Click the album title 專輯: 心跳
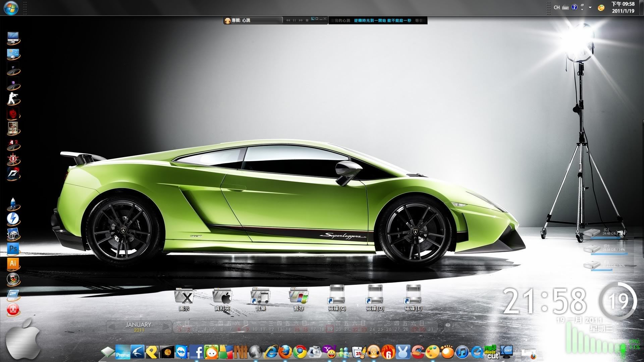The height and width of the screenshot is (362, 644). (241, 20)
